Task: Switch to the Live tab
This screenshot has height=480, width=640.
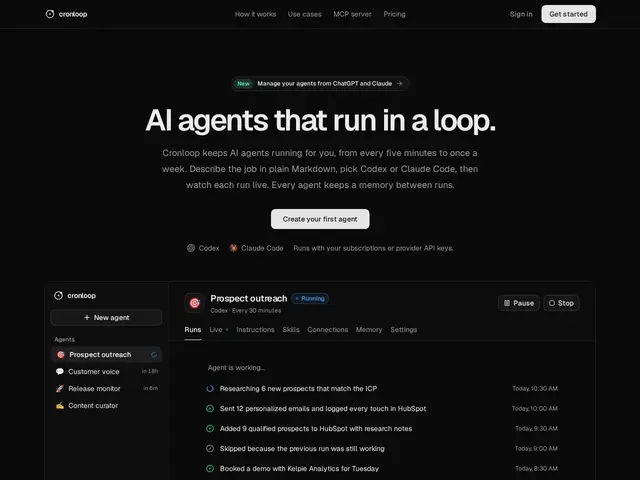Action: point(218,329)
